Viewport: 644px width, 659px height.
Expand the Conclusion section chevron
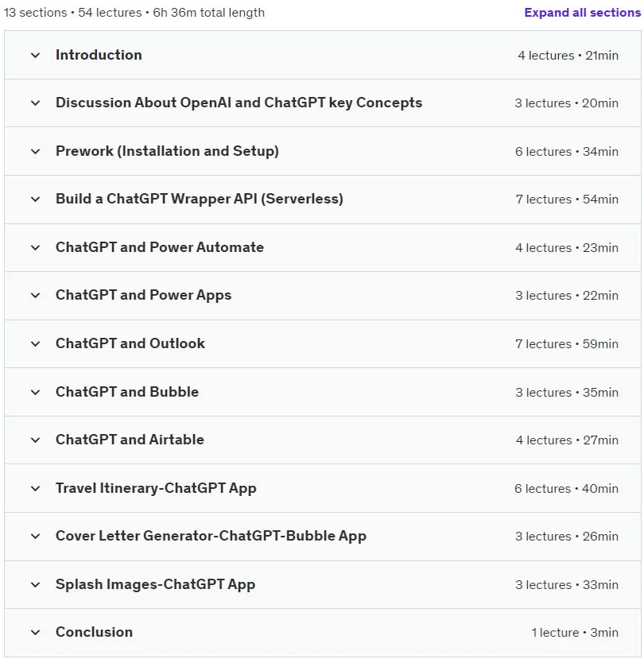coord(35,633)
